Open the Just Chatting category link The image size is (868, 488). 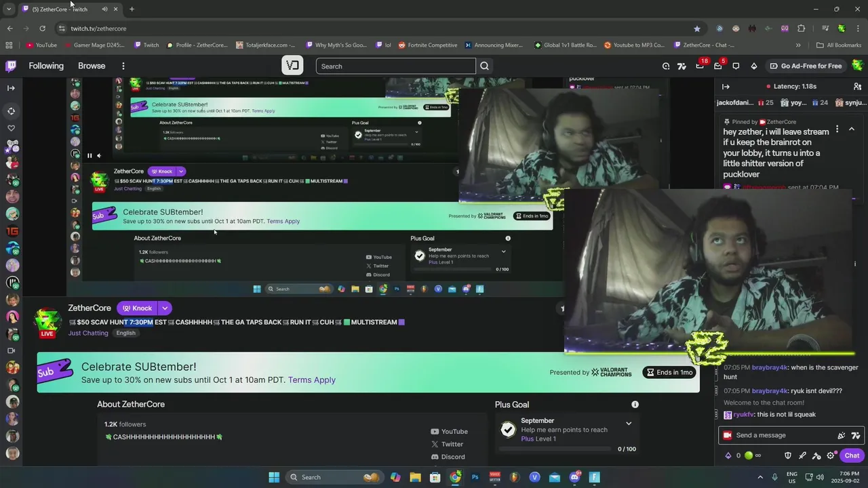pos(88,333)
